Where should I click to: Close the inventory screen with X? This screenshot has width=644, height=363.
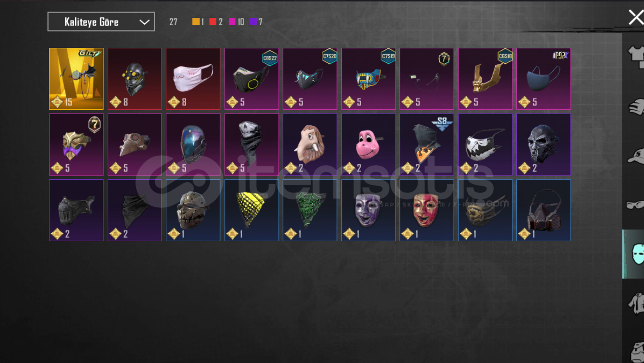pyautogui.click(x=636, y=17)
